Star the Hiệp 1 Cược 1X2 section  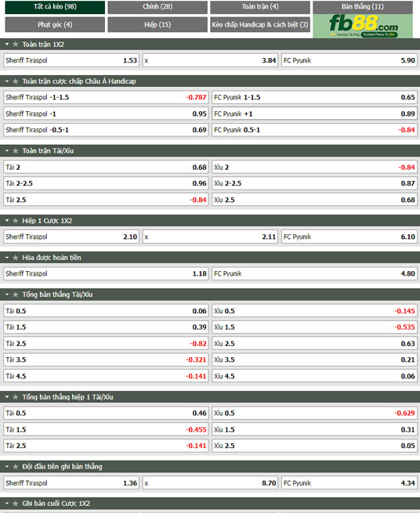16,221
